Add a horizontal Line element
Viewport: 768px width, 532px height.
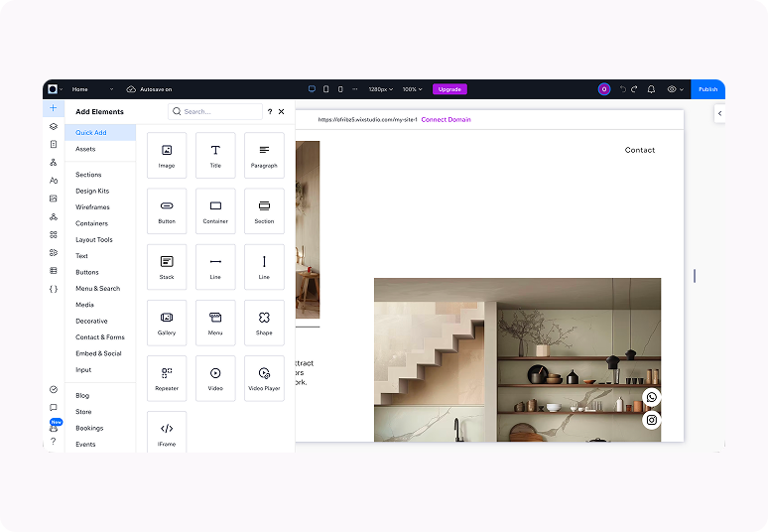tap(215, 267)
